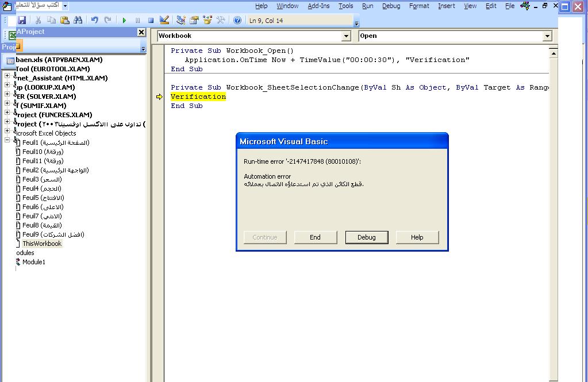Open the Object Browser toolbar icon
Image resolution: width=588 pixels, height=382 pixels.
207,20
